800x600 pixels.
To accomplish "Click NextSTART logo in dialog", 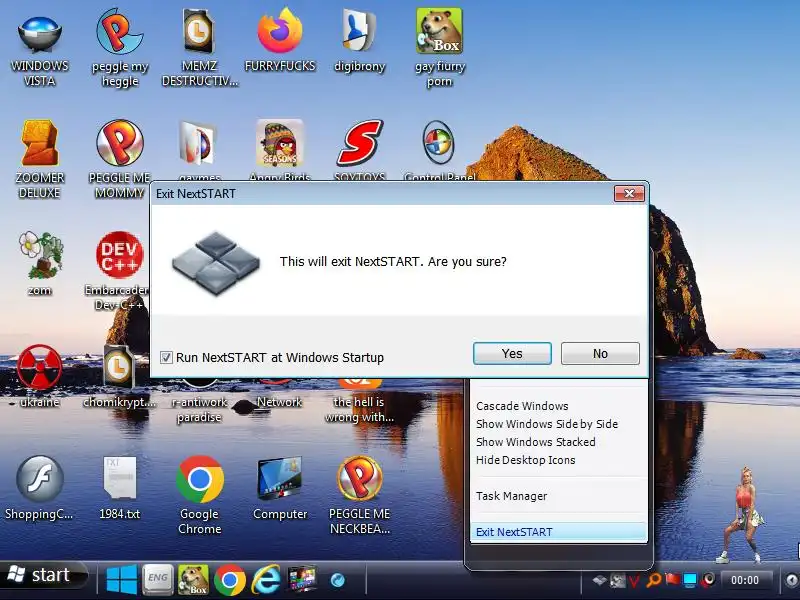I will point(216,263).
